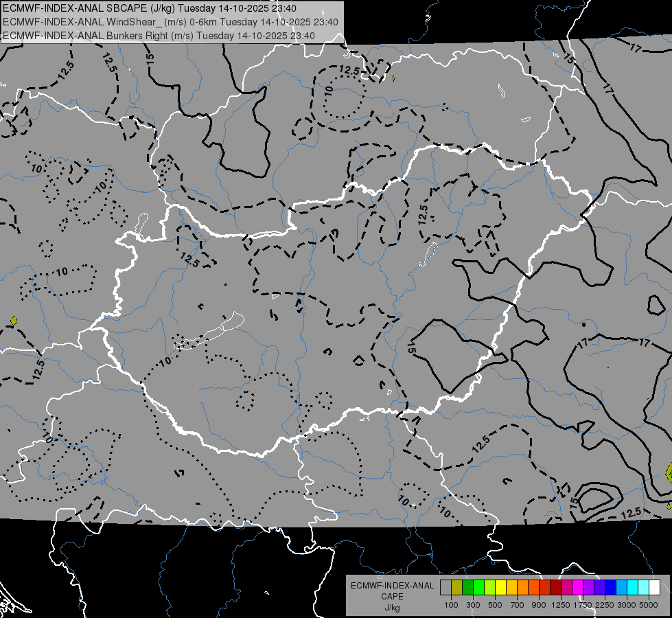Click the 700 value on the CAPE scale
Image resolution: width=672 pixels, height=618 pixels.
coord(518,605)
